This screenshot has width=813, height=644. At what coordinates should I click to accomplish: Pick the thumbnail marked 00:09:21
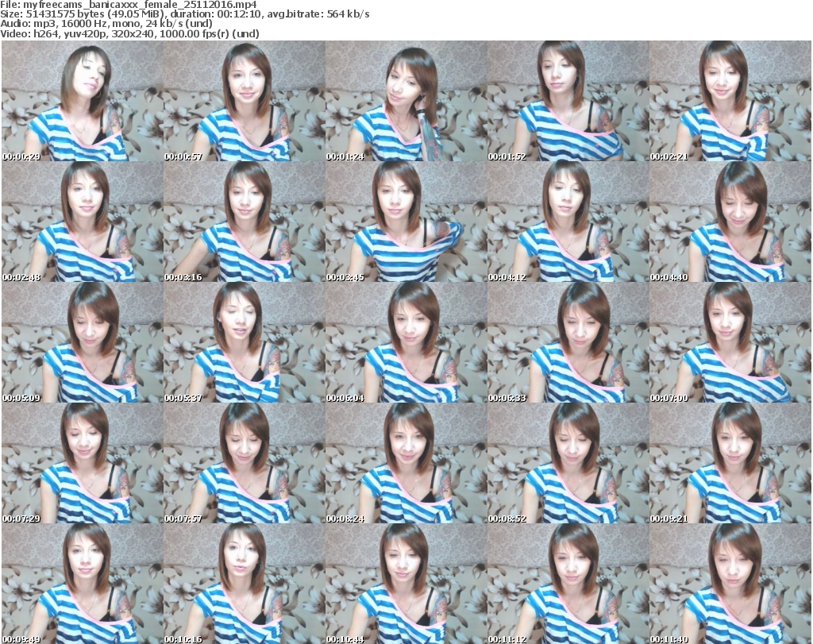pyautogui.click(x=730, y=463)
